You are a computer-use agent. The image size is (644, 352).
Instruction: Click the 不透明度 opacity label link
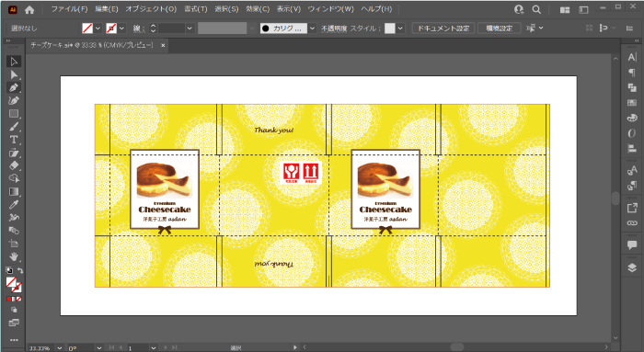[x=334, y=28]
